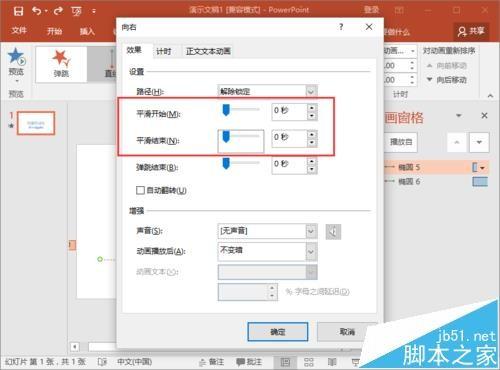Open the 声音 dropdown
The width and height of the screenshot is (500, 370).
tap(311, 231)
